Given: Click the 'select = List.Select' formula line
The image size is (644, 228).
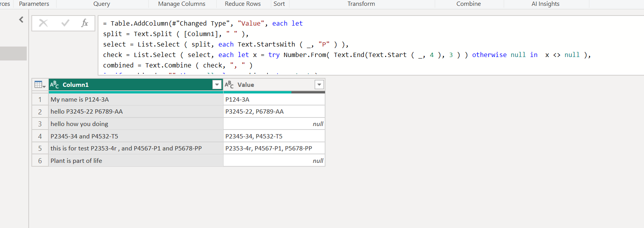Looking at the screenshot, I should [226, 45].
